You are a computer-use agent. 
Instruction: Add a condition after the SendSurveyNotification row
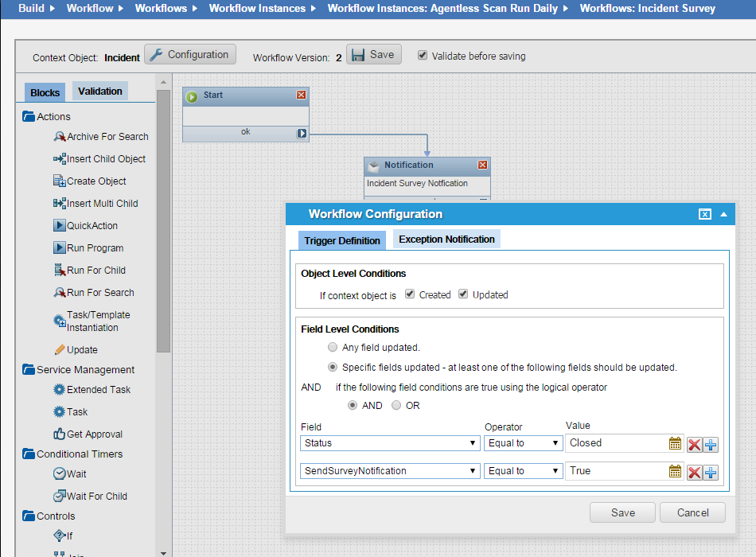point(711,472)
